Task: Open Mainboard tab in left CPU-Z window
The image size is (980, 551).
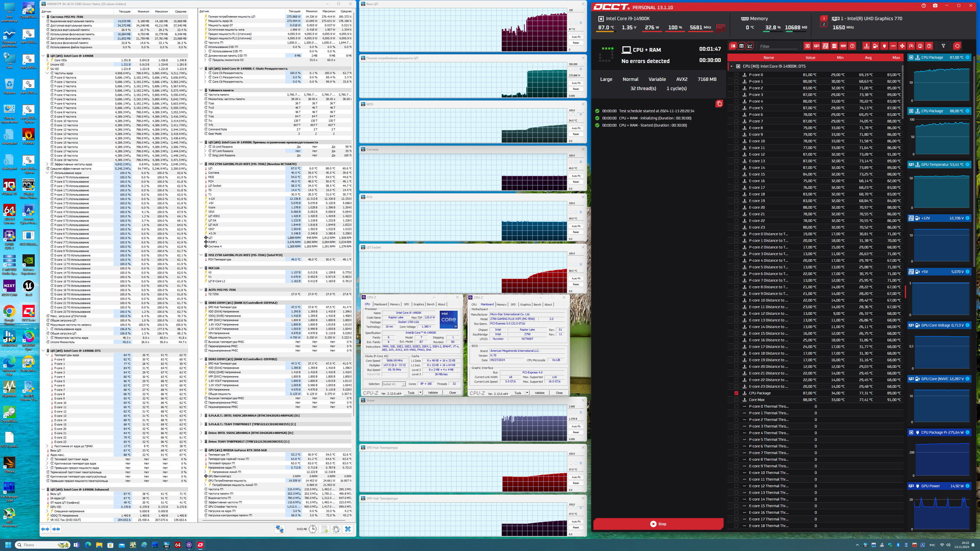Action: (x=381, y=304)
